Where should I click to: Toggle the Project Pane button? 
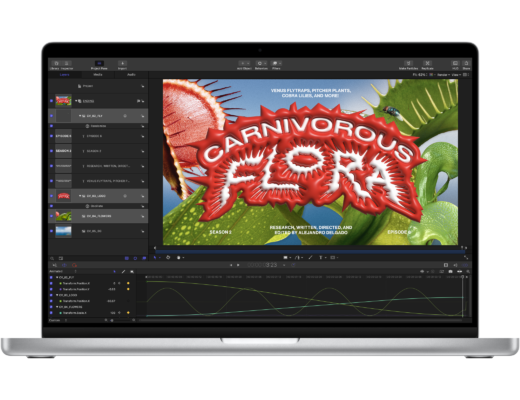[x=99, y=64]
